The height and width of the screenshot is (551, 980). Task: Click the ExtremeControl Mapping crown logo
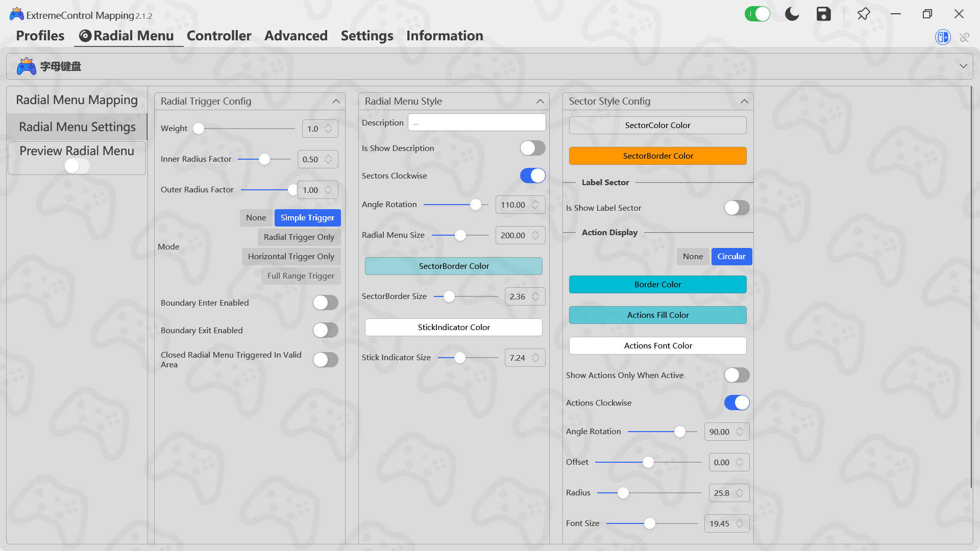click(x=16, y=14)
